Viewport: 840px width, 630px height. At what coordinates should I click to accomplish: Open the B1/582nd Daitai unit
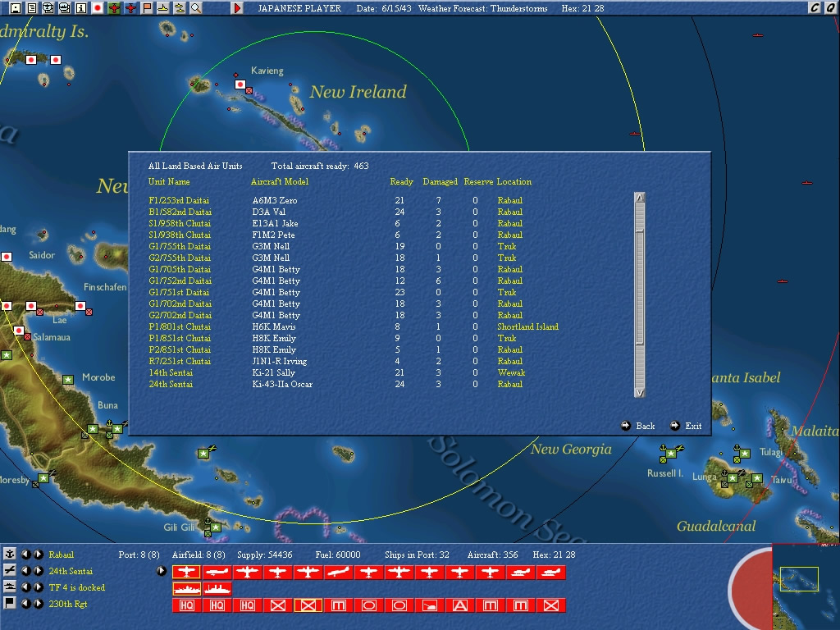(x=180, y=212)
